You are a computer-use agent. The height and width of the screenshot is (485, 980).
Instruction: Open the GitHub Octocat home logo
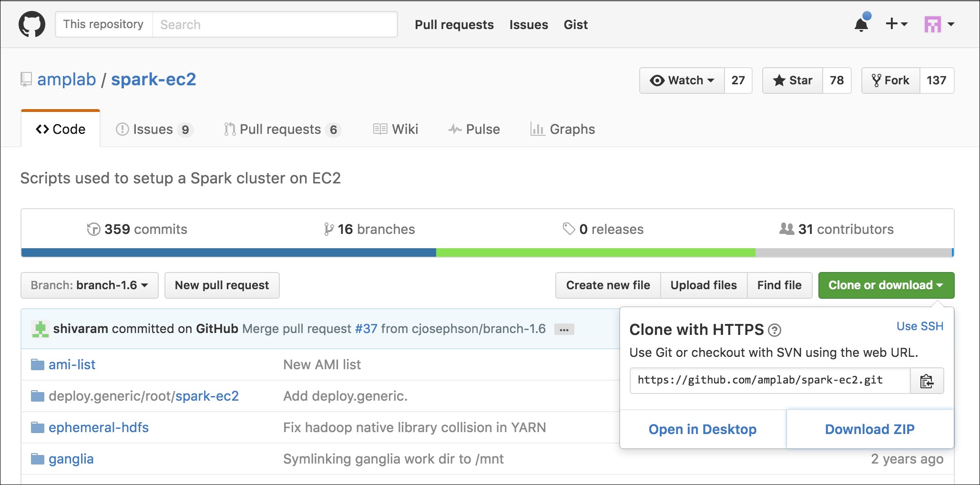coord(32,24)
